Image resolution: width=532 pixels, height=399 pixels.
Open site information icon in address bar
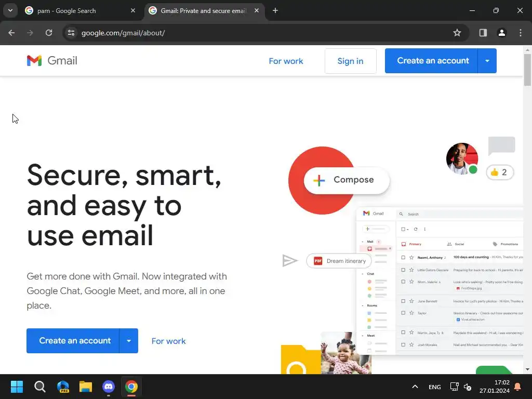(71, 33)
